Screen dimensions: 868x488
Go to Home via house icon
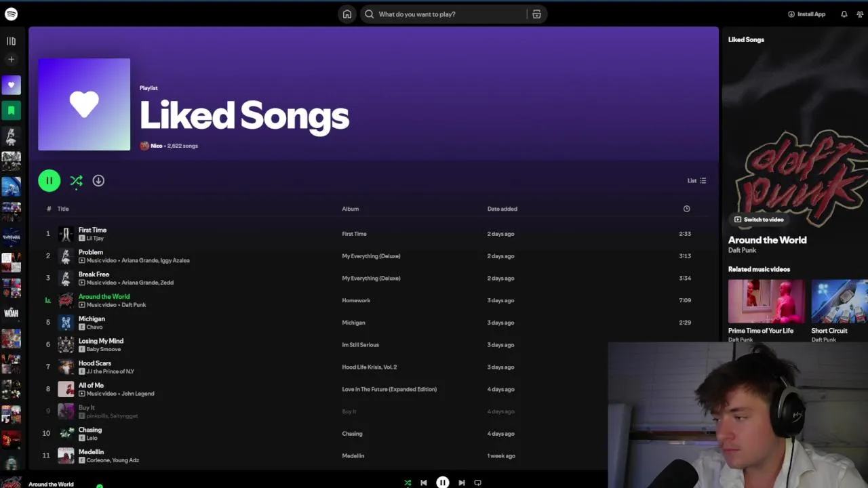[347, 14]
